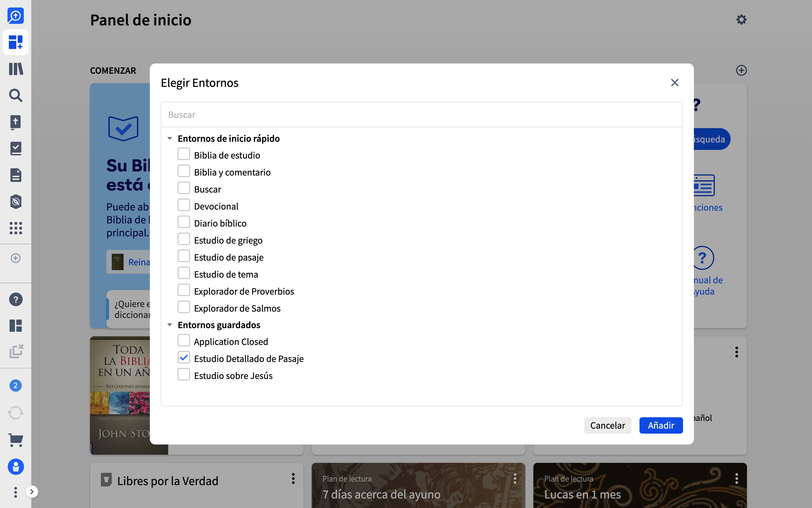Click the sidebar add shortcut plus icon
The height and width of the screenshot is (508, 812).
pyautogui.click(x=15, y=258)
